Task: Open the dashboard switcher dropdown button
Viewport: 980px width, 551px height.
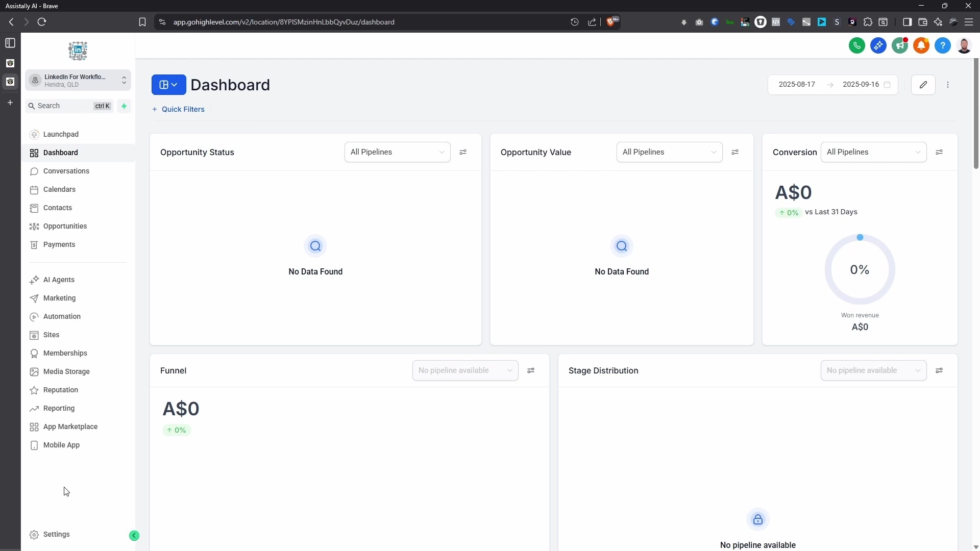Action: point(168,85)
